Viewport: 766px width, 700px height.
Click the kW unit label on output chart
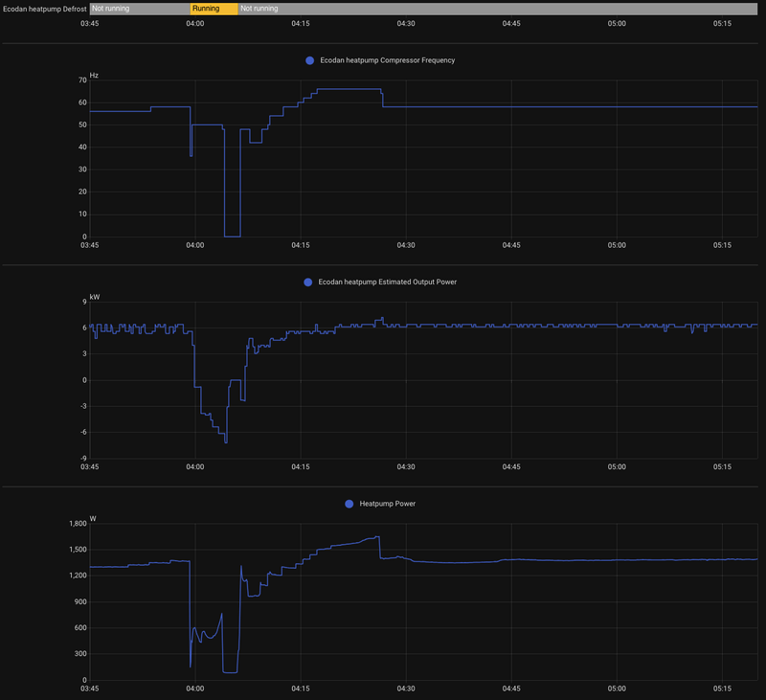tap(95, 297)
